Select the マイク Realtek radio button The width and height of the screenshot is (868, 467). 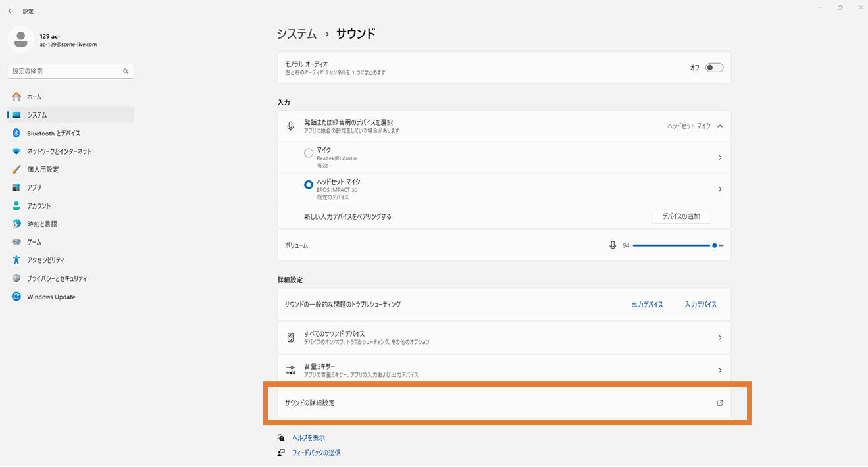[309, 153]
